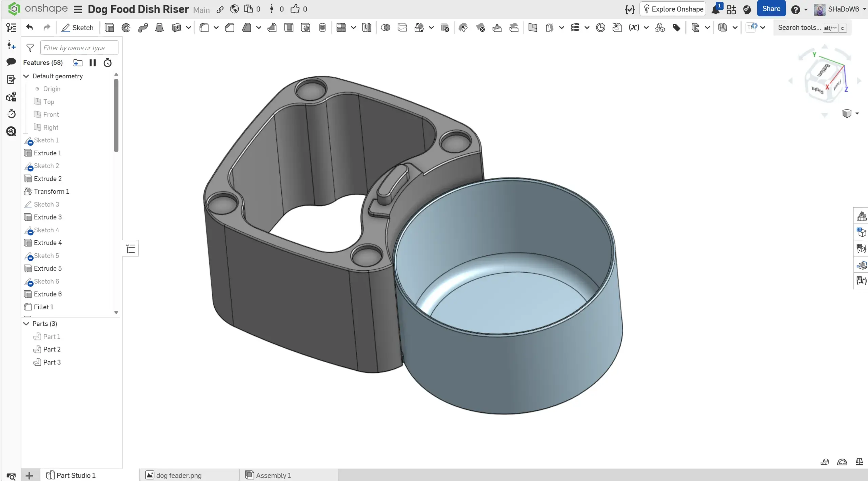Select Part 3 in parts list
The width and height of the screenshot is (868, 481).
52,362
